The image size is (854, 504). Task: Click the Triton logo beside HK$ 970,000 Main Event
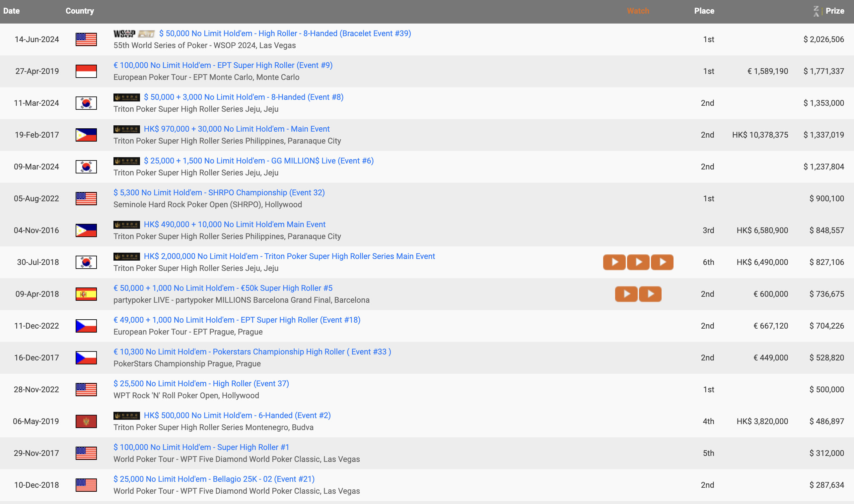pos(126,129)
